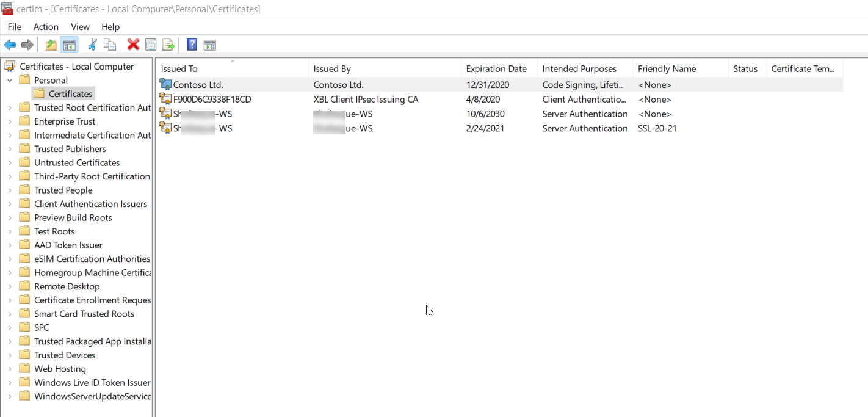Click the 12/31/2020 expiration date cell
This screenshot has height=417, width=868.
487,85
